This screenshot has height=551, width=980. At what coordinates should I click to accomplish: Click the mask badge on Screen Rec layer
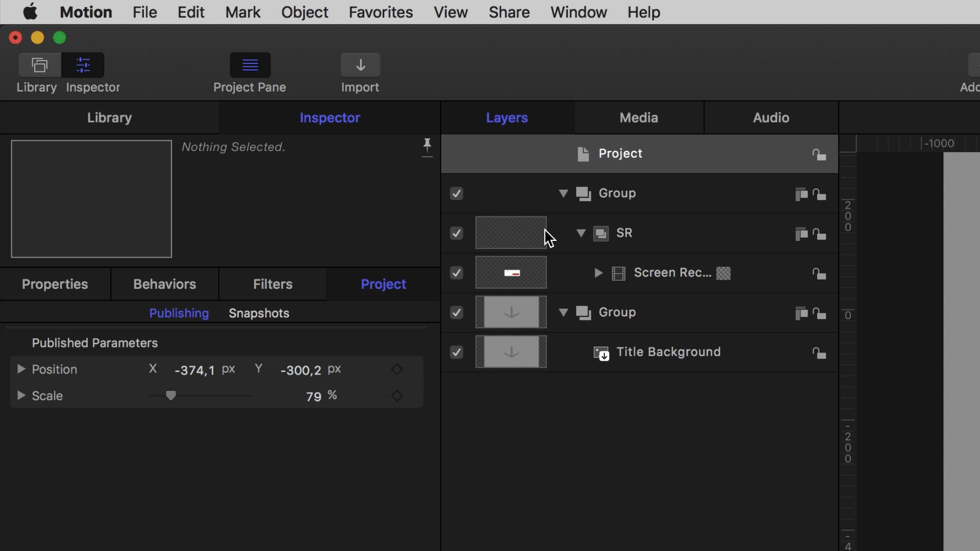(x=723, y=273)
